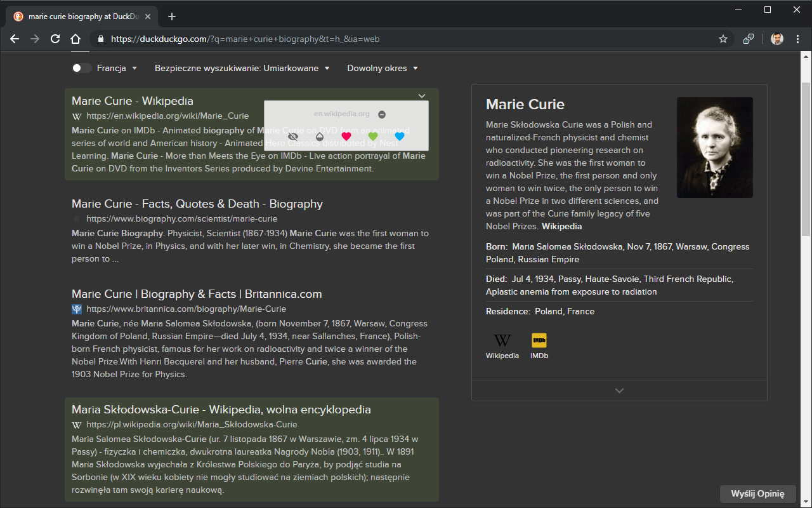Click the britannica.com biography URL
This screenshot has width=812, height=508.
187,309
